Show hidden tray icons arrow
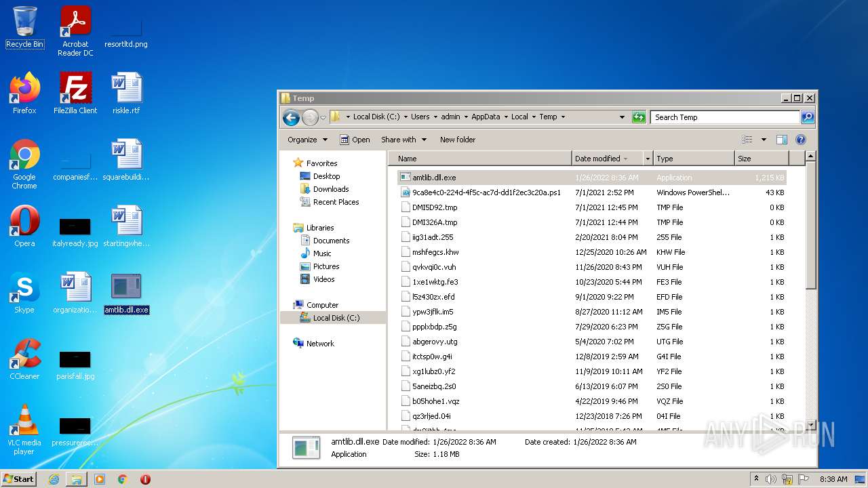The height and width of the screenshot is (488, 868). [x=757, y=479]
